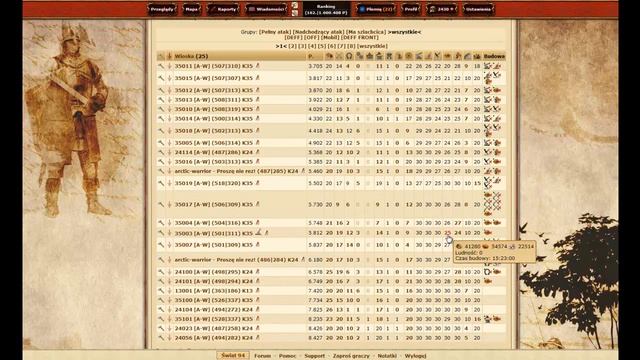The height and width of the screenshot is (360, 640).
Task: Click the Warehouse column header icon
Action: coord(458,56)
